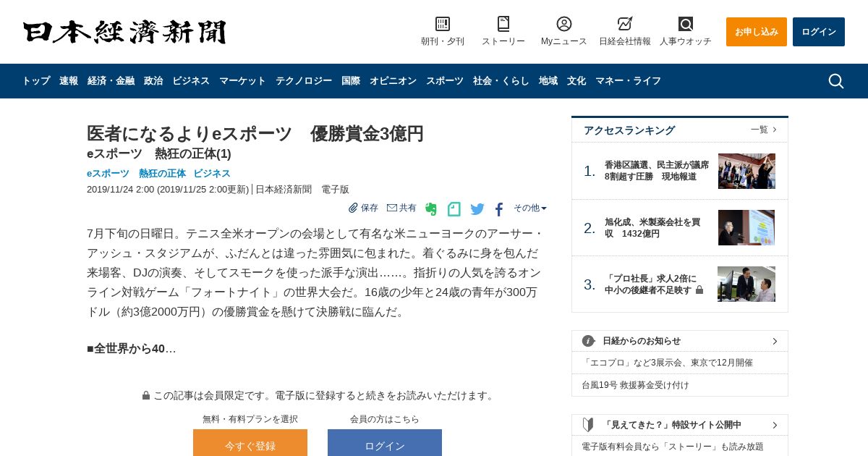Screen dimensions: 868x456
Task: Open the eスポーツ 熱狂の正体 topic link
Action: pos(136,174)
